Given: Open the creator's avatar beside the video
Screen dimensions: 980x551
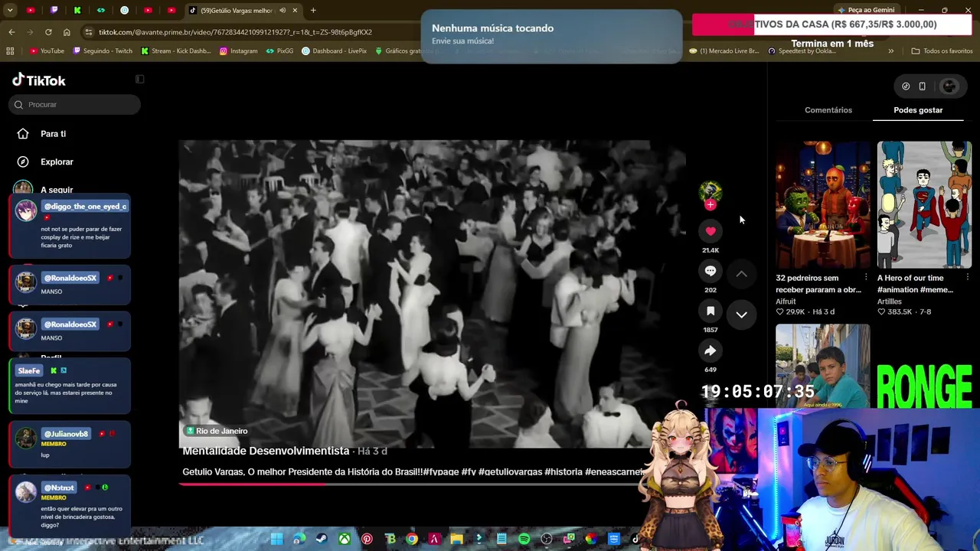Looking at the screenshot, I should (710, 190).
